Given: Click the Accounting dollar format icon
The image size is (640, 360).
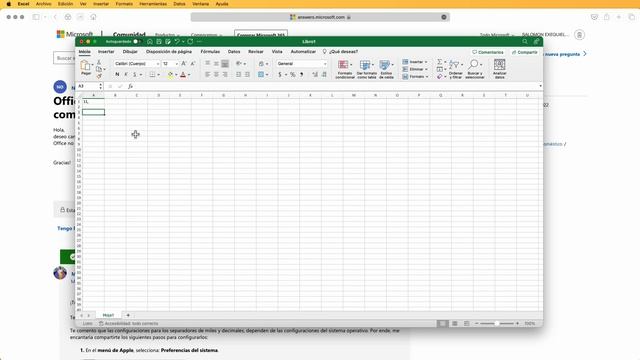Looking at the screenshot, I should click(x=280, y=74).
